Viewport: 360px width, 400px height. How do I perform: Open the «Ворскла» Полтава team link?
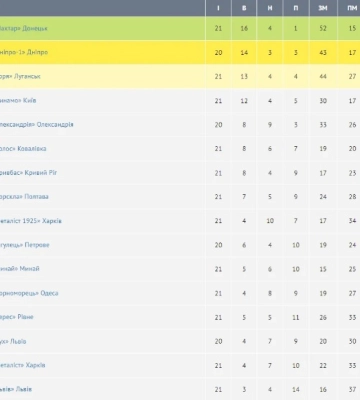tap(24, 197)
